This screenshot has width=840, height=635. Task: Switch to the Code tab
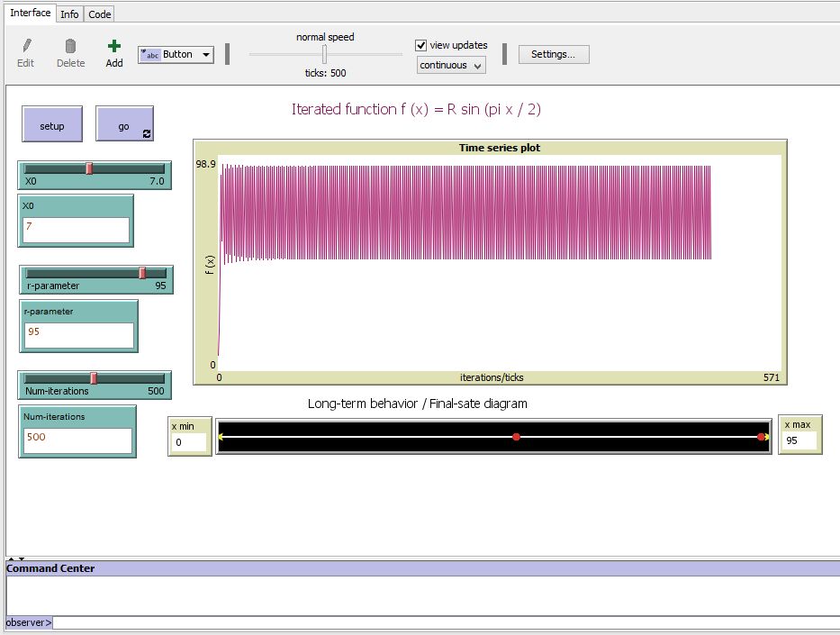99,14
